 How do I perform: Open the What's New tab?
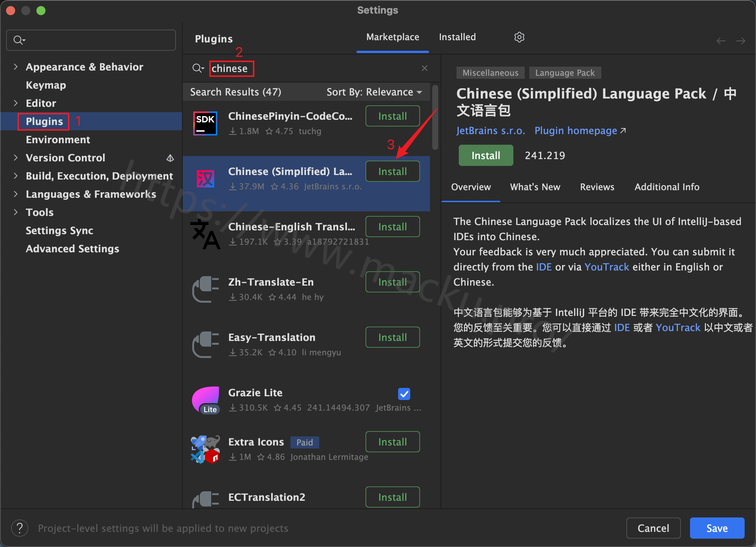[x=535, y=187]
